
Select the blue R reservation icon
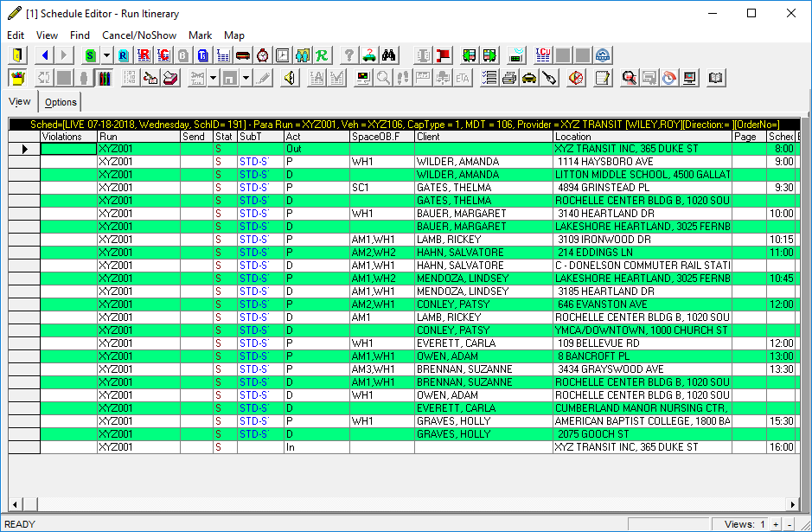[122, 54]
